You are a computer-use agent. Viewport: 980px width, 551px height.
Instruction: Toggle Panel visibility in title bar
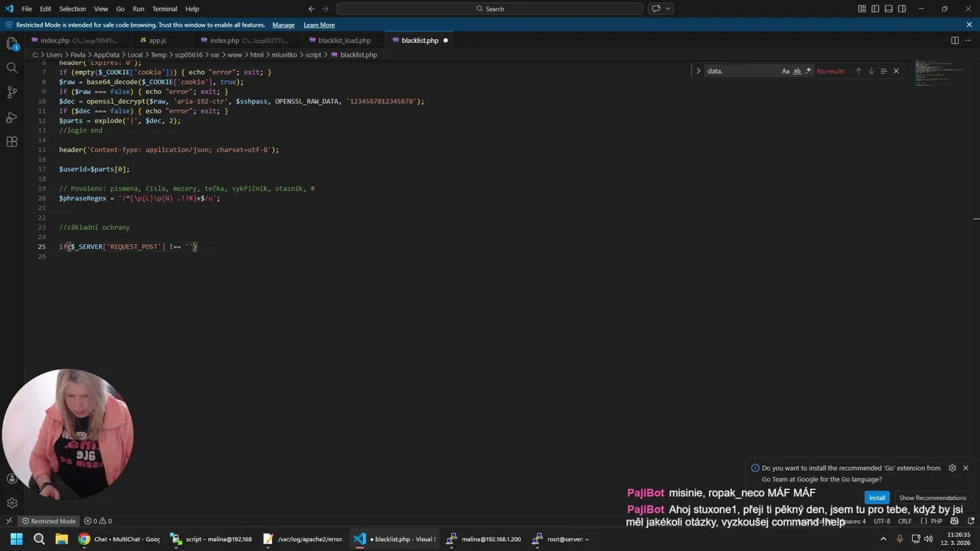click(889, 8)
